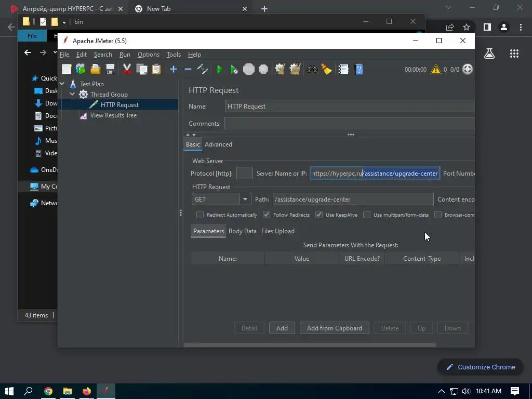Click the Clear All results icon
This screenshot has width=532, height=399.
click(x=295, y=69)
